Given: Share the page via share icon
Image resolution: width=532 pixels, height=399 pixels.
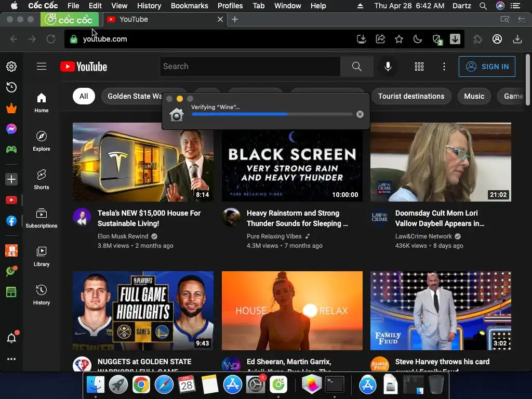Looking at the screenshot, I should pyautogui.click(x=380, y=39).
